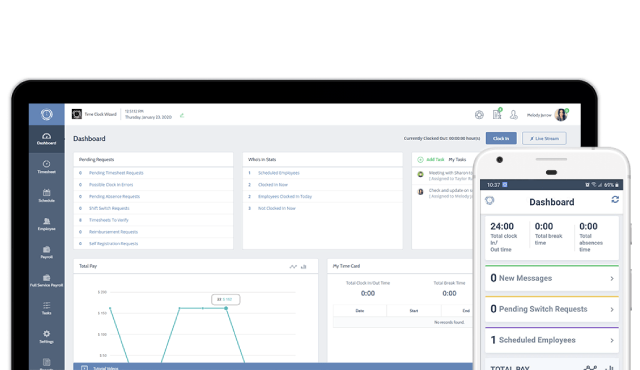The image size is (640, 370).
Task: Switch Total Pay chart to line view
Action: click(x=293, y=266)
